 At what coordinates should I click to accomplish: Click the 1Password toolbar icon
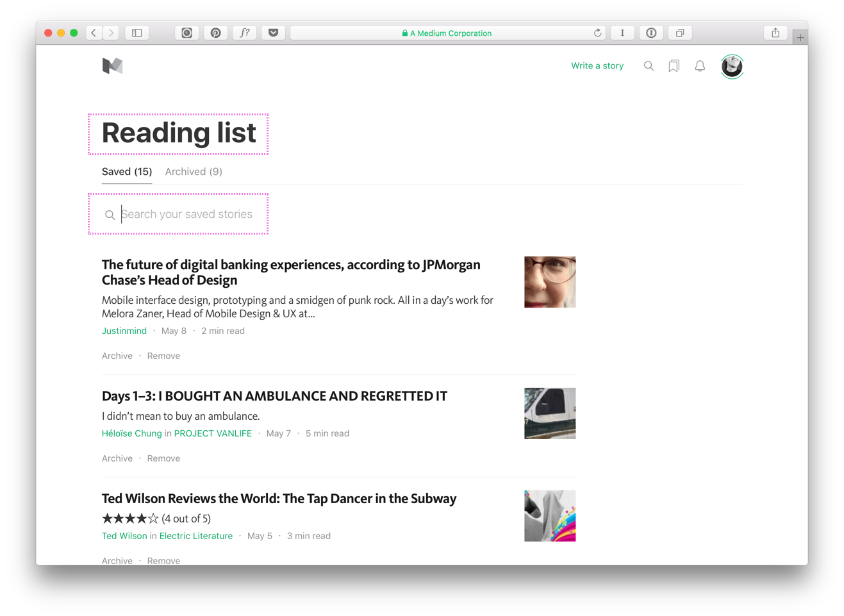(x=651, y=33)
